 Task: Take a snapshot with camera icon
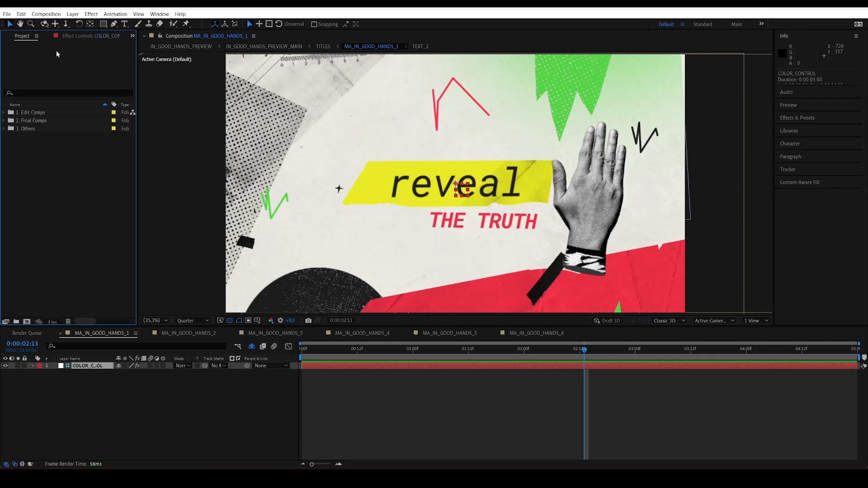pyautogui.click(x=308, y=320)
